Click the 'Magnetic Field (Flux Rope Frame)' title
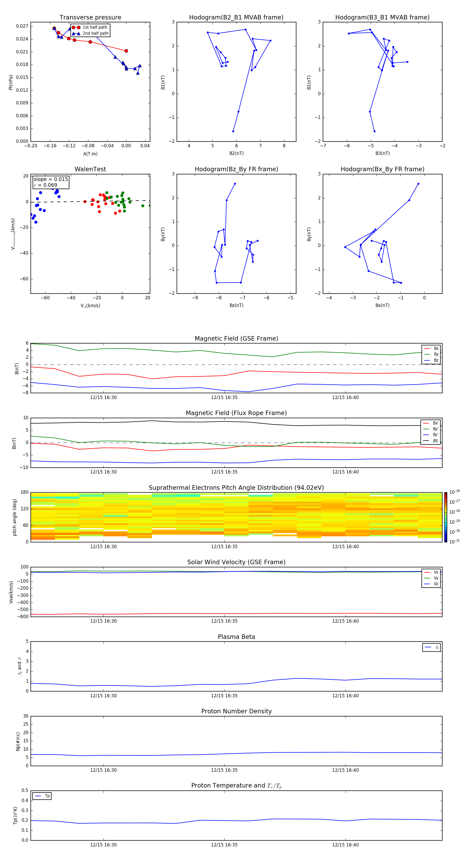This screenshot has height=868, width=473. [236, 413]
